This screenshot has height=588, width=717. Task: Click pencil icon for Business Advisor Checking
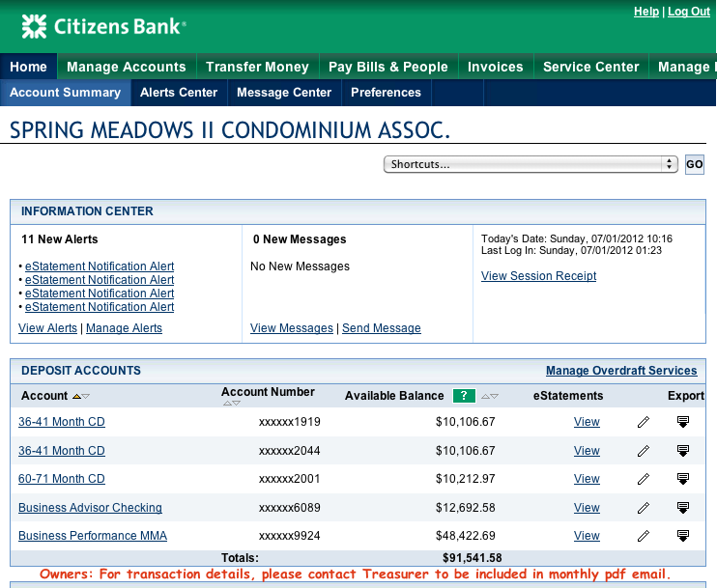pyautogui.click(x=644, y=508)
